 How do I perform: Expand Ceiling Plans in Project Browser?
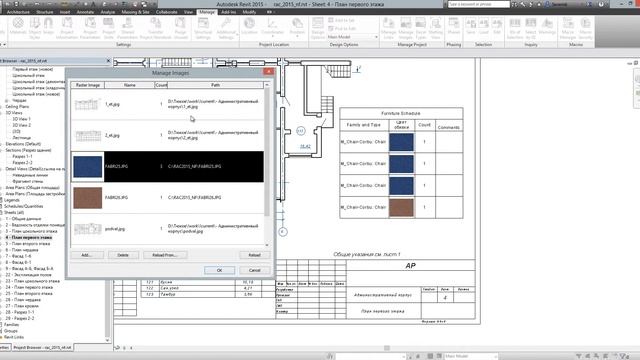pyautogui.click(x=2, y=107)
